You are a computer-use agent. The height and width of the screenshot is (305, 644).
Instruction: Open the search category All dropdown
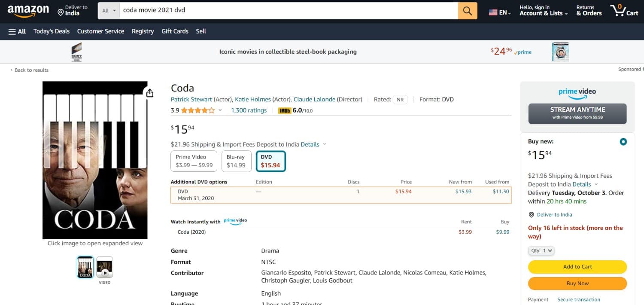click(109, 11)
